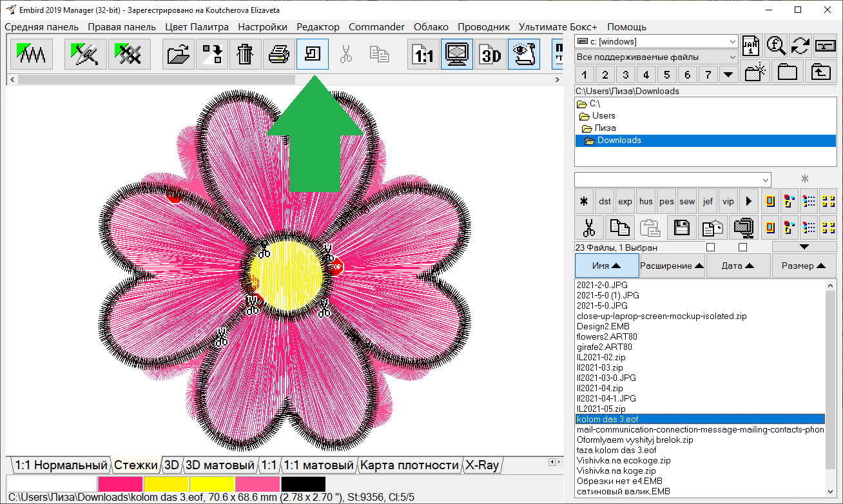843x504 pixels.
Task: Click the magnifier file search icon
Action: pyautogui.click(x=775, y=45)
